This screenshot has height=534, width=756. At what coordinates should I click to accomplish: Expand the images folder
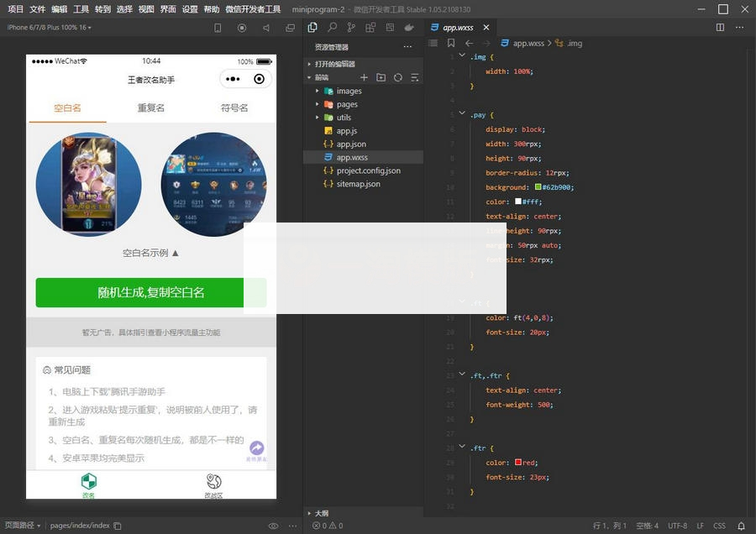coord(349,91)
